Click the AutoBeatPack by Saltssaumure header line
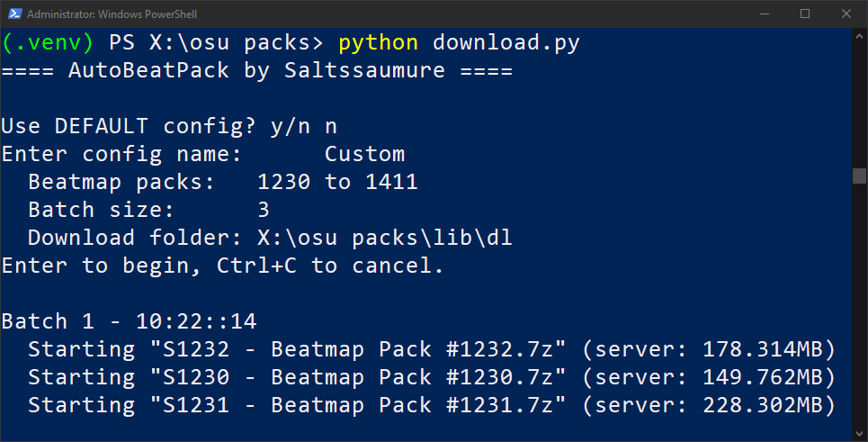The image size is (868, 442). (x=257, y=71)
